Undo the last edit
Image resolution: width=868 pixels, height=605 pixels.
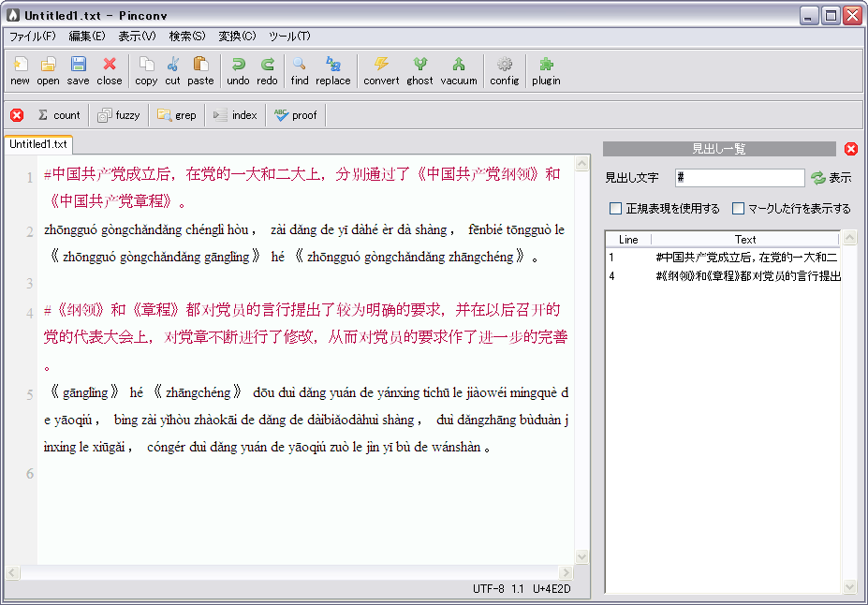pos(238,71)
